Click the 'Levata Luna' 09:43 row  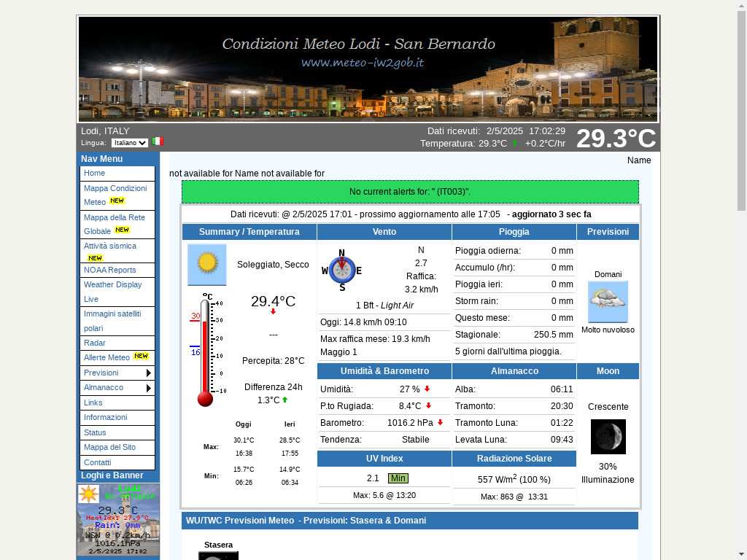coord(514,440)
